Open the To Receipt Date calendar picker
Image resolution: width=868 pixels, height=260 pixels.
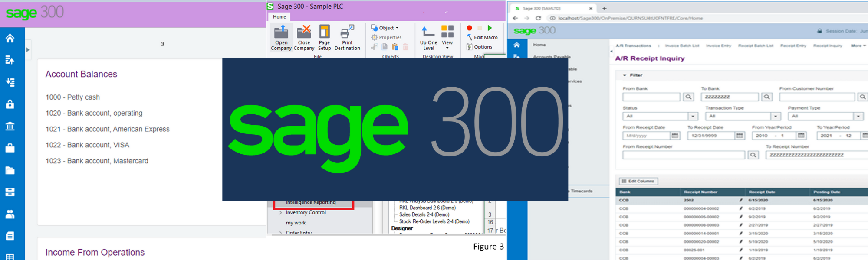click(x=740, y=136)
